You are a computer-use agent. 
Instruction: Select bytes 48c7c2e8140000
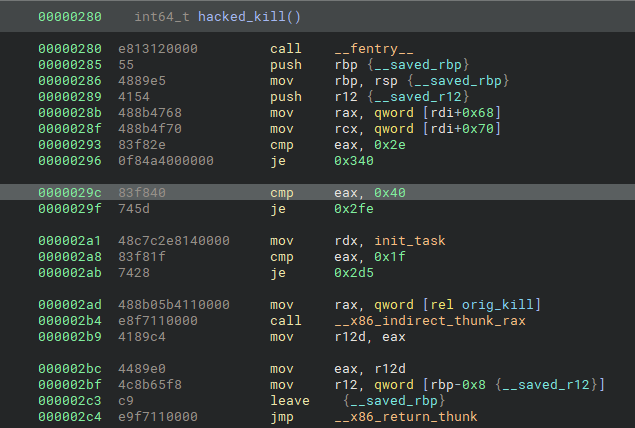[174, 241]
